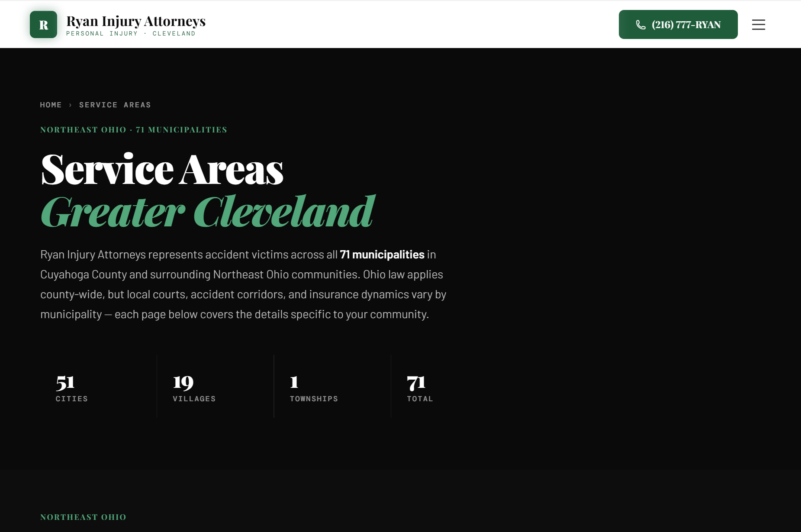Image resolution: width=801 pixels, height=532 pixels.
Task: Click Personal Injury · Cleveland tagline
Action: click(131, 33)
